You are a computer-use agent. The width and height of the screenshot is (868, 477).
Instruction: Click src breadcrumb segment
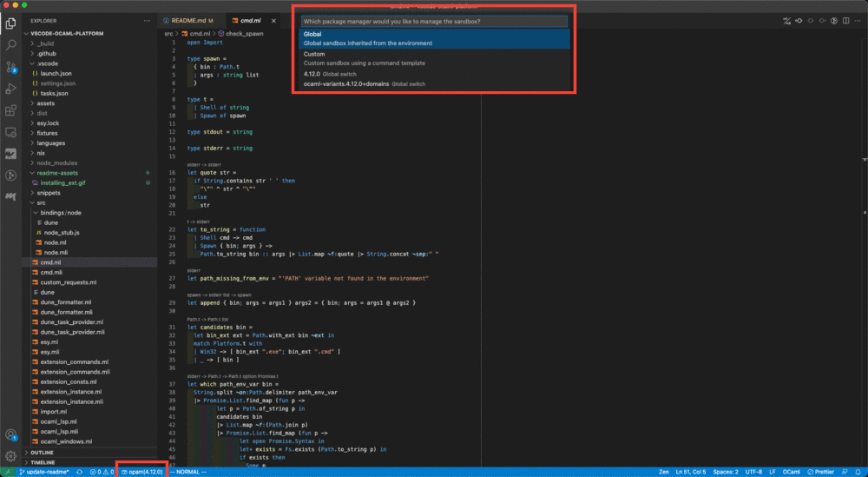tap(168, 34)
